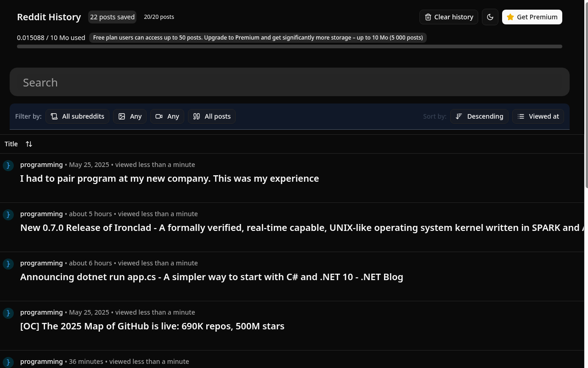The image size is (588, 368).
Task: Open the dotnet run app.cs post
Action: 212,277
